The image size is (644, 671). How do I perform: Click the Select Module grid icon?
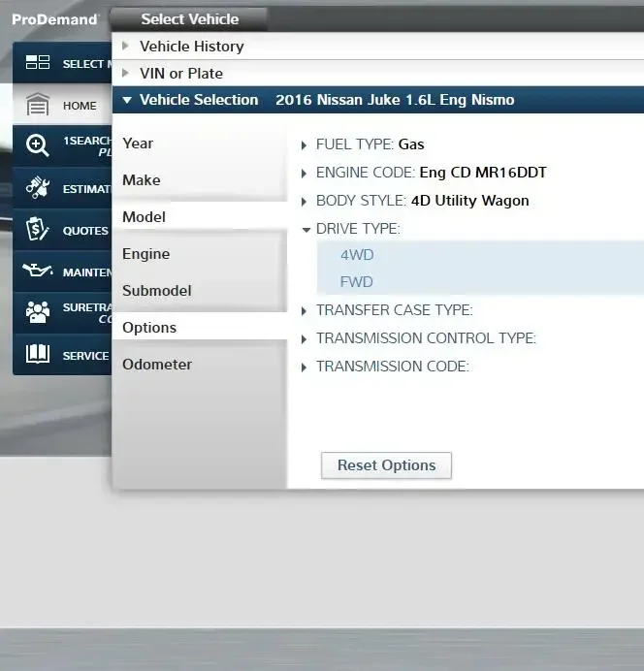(x=38, y=62)
